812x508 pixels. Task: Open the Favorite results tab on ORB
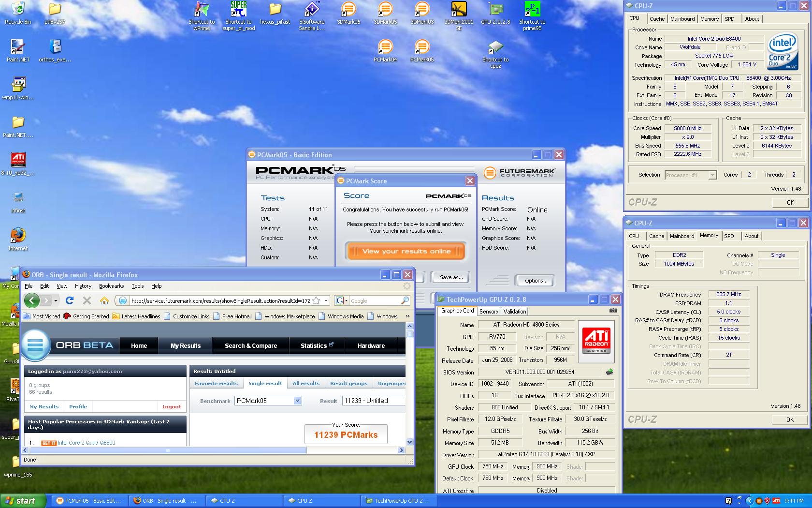(x=216, y=383)
